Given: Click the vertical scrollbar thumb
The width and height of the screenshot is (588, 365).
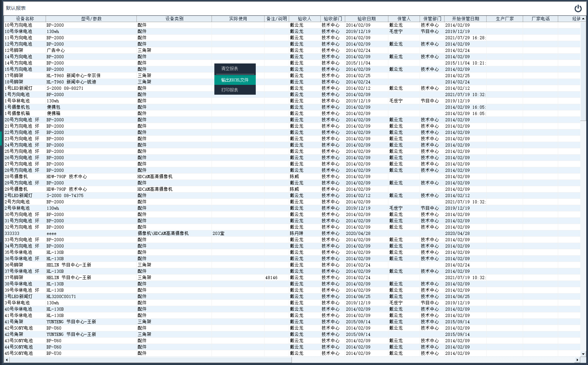Looking at the screenshot, I should tap(583, 70).
